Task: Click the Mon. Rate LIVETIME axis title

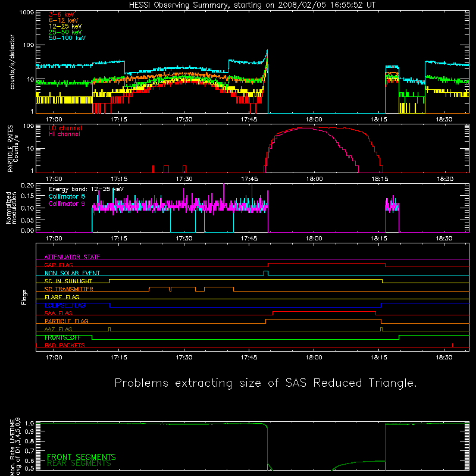Action: coord(15,446)
